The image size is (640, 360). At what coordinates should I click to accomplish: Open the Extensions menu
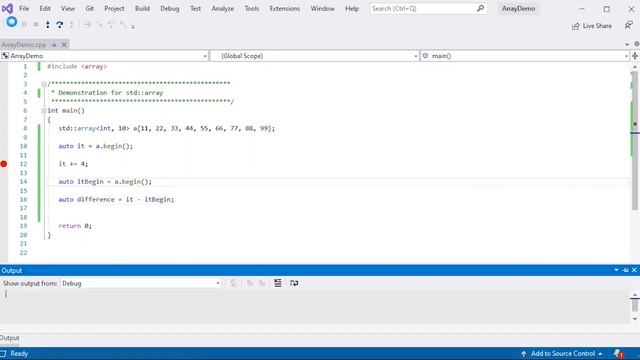click(284, 8)
